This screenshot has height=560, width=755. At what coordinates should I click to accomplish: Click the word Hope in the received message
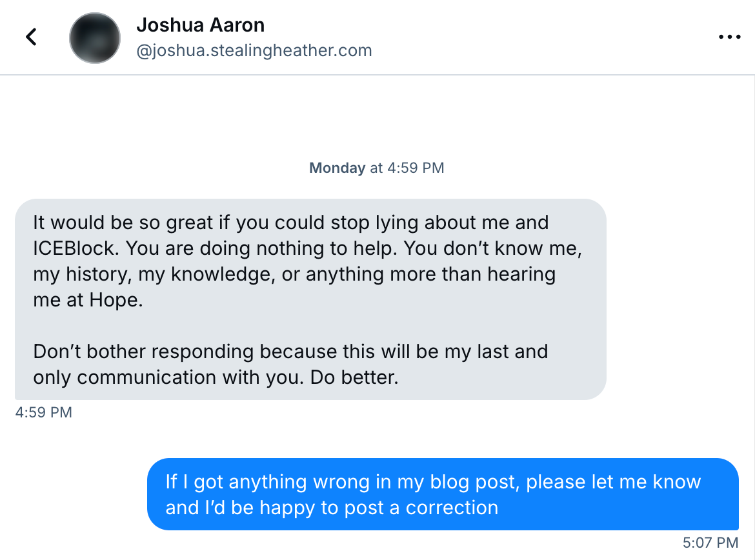pos(116,301)
